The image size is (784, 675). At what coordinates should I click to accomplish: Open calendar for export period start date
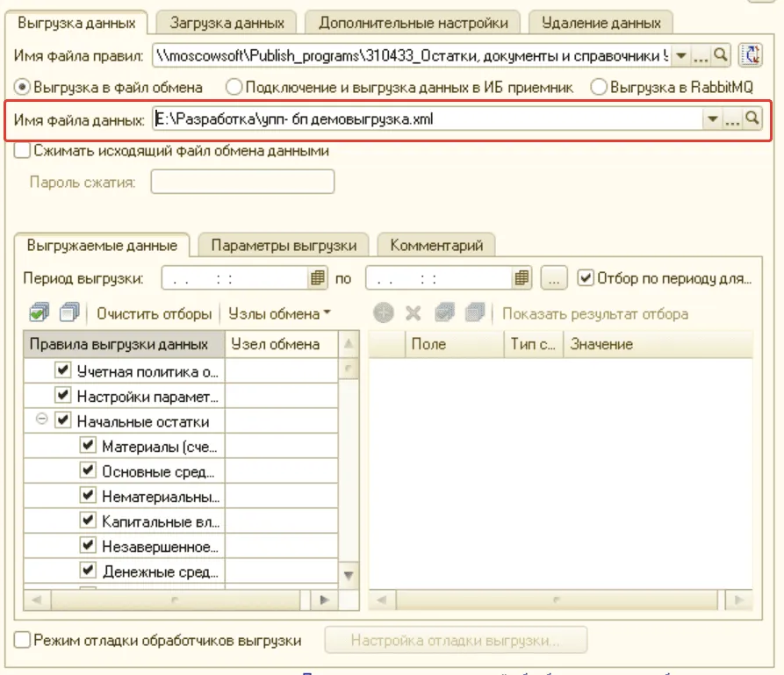point(318,279)
